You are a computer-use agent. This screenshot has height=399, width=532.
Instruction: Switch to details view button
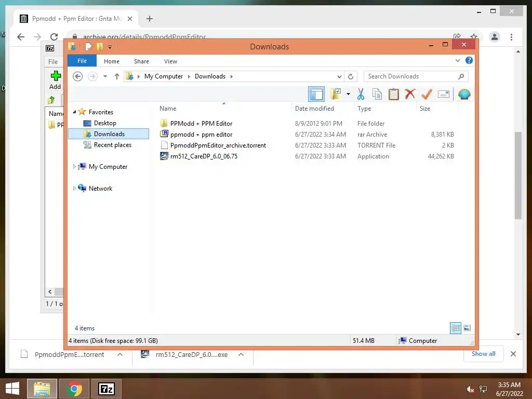pos(455,328)
